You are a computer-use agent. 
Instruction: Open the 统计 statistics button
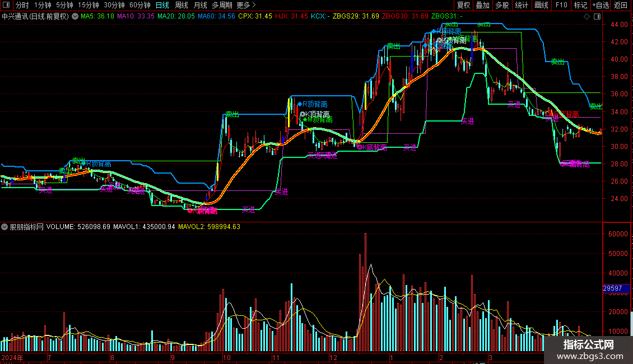tap(522, 5)
